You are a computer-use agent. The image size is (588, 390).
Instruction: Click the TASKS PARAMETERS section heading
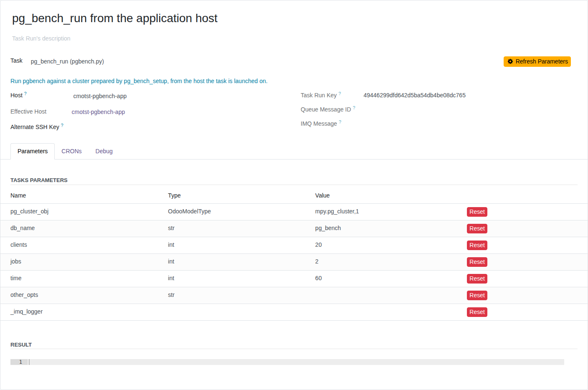click(x=39, y=180)
